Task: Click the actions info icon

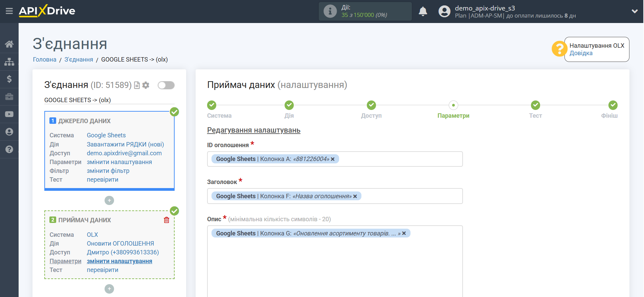Action: pyautogui.click(x=330, y=11)
